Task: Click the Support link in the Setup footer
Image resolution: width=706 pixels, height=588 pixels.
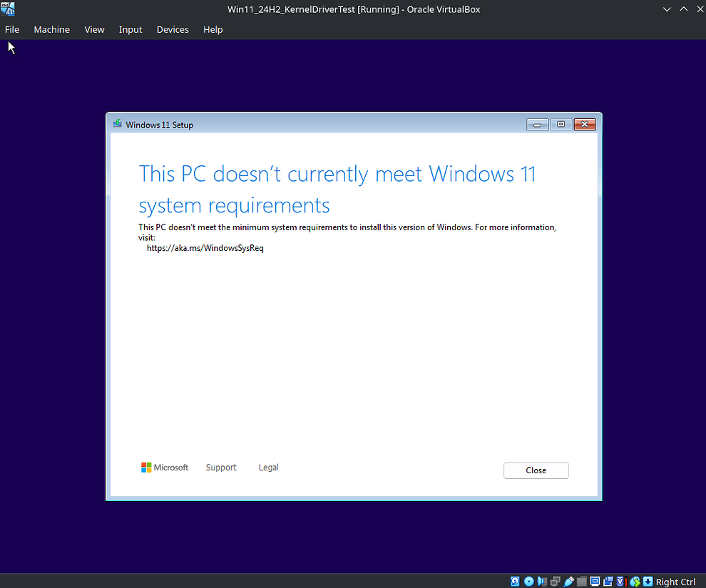Action: point(221,467)
